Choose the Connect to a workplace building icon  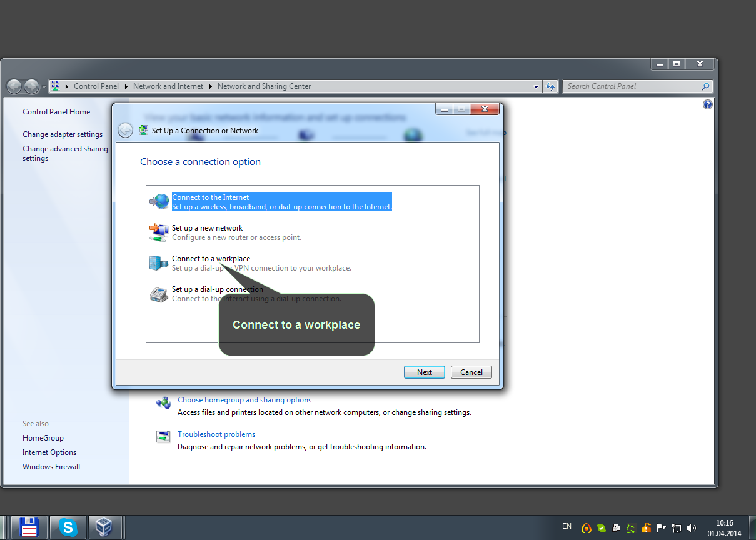pyautogui.click(x=159, y=263)
